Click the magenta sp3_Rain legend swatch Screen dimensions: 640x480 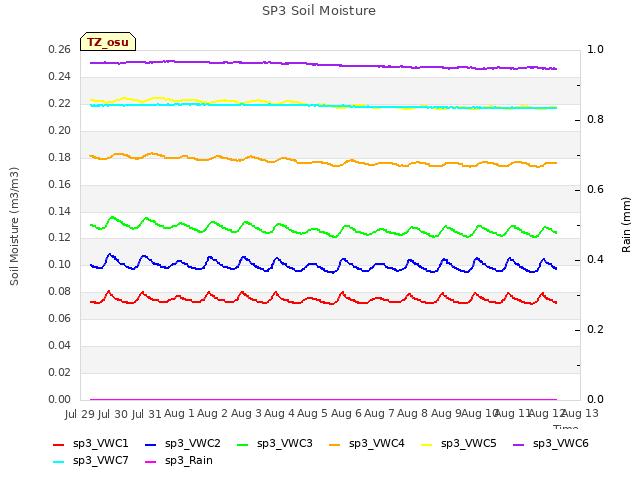tap(151, 462)
